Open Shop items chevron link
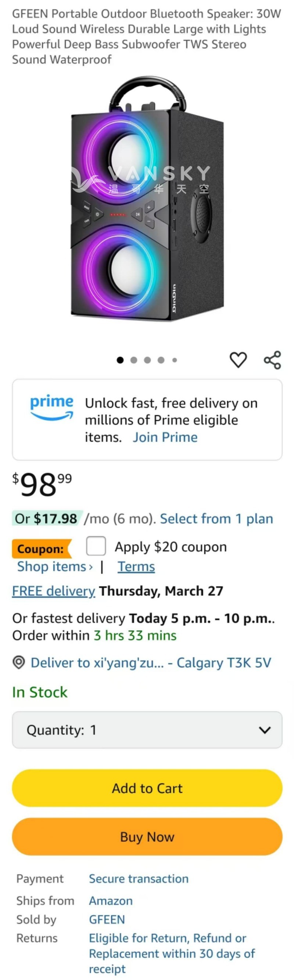The image size is (294, 980). click(55, 567)
